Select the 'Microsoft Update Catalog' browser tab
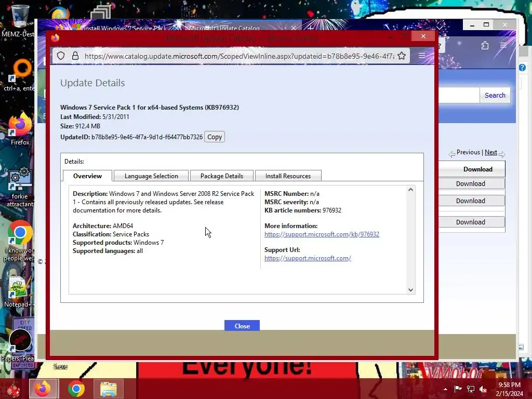532x399 pixels. 224,28
